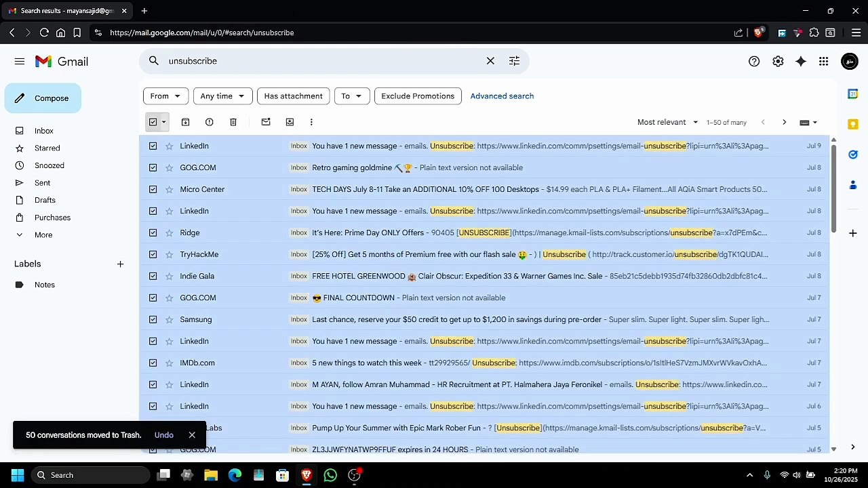
Task: Open the Sent folder
Action: pyautogui.click(x=43, y=183)
